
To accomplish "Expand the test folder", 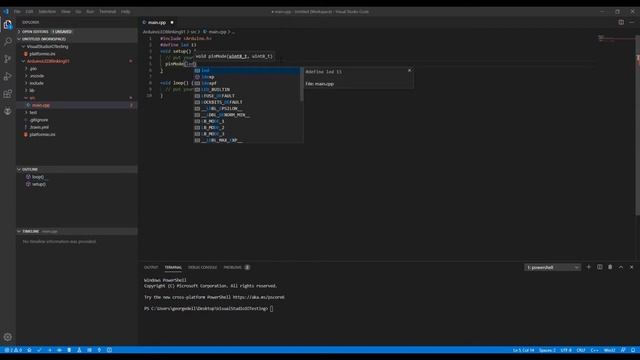I will coord(77,113).
